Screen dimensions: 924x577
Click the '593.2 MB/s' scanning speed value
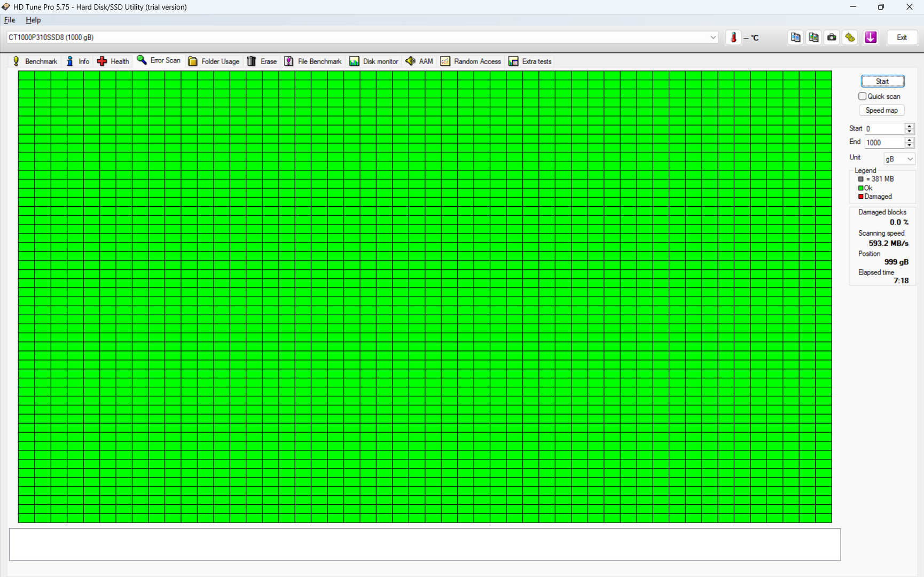point(888,243)
